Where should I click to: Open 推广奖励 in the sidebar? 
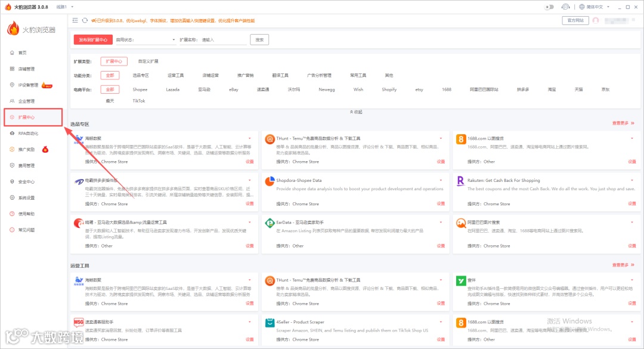pyautogui.click(x=26, y=149)
